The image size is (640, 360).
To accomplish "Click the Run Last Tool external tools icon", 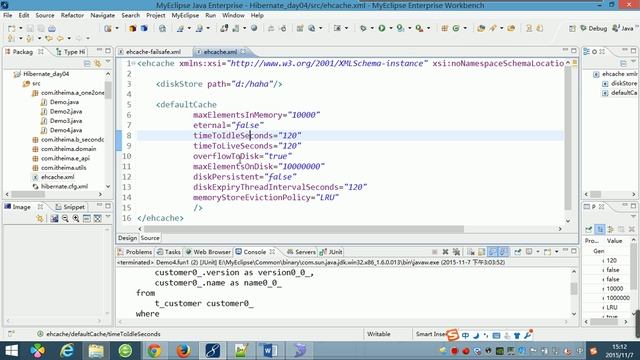I will click(x=419, y=28).
